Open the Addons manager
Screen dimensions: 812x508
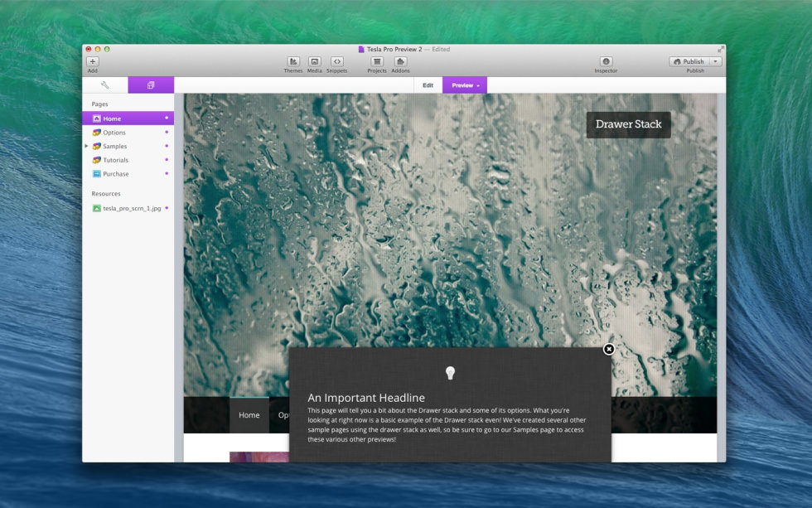point(400,61)
